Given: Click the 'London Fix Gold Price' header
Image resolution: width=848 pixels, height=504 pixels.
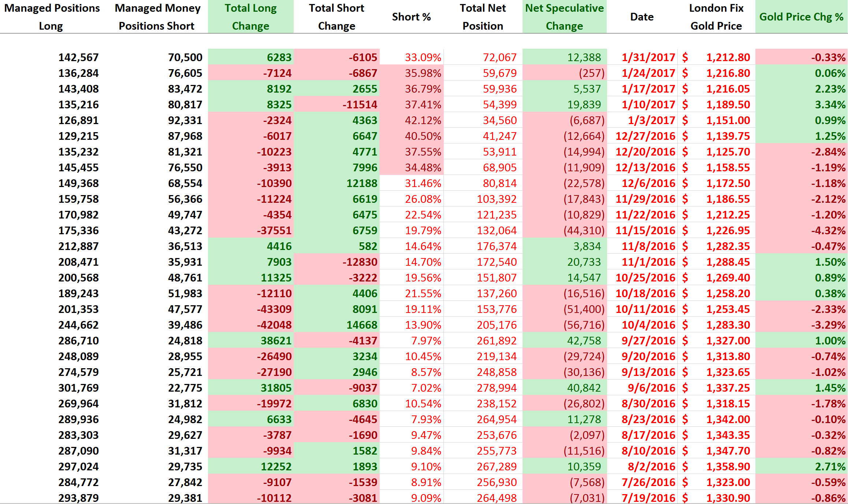Looking at the screenshot, I should (716, 17).
